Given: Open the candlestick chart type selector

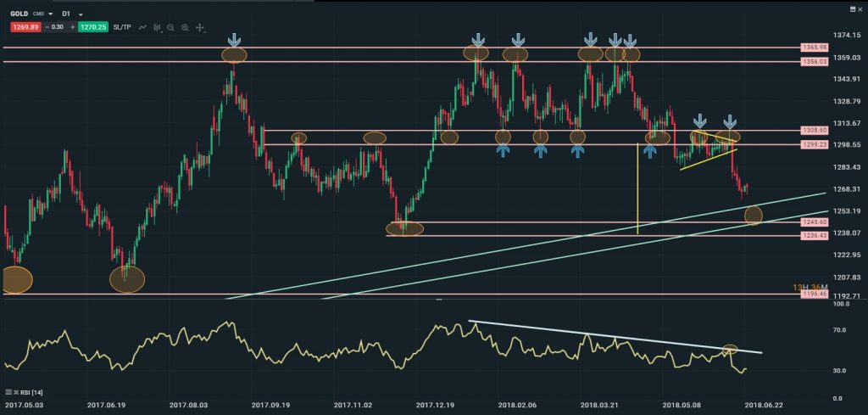Looking at the screenshot, I should (x=157, y=27).
